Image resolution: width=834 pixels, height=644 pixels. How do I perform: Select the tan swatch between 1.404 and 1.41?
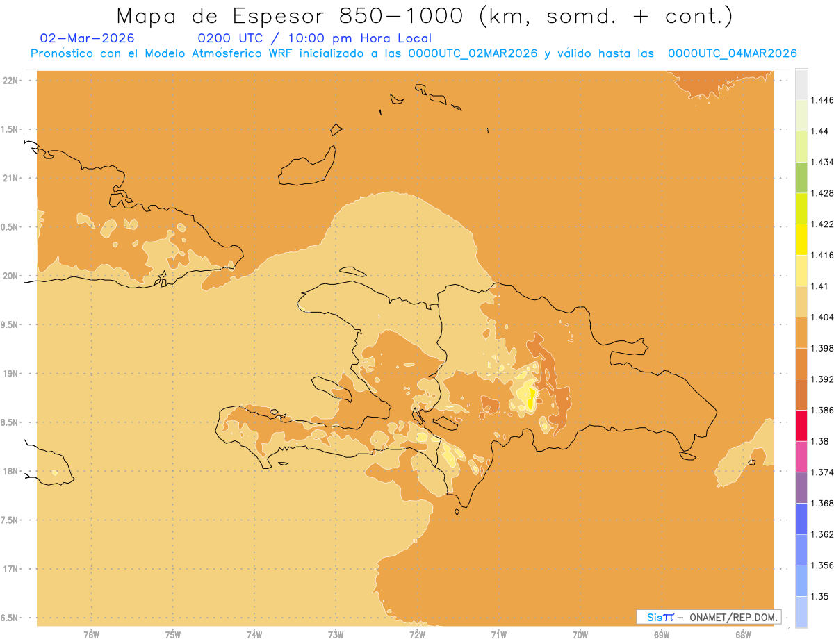click(x=801, y=302)
